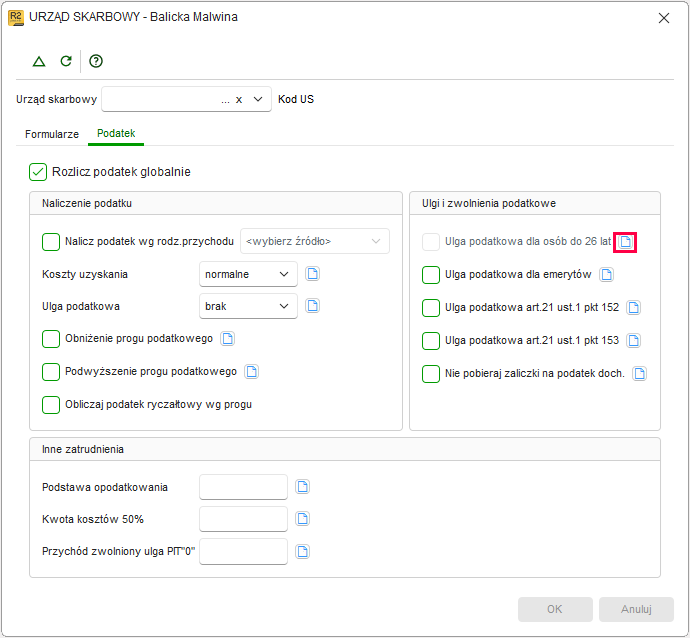Enable Obliczaj podatek ryczałtowy wg progu
Viewport: 690px width, 638px height.
[x=51, y=405]
